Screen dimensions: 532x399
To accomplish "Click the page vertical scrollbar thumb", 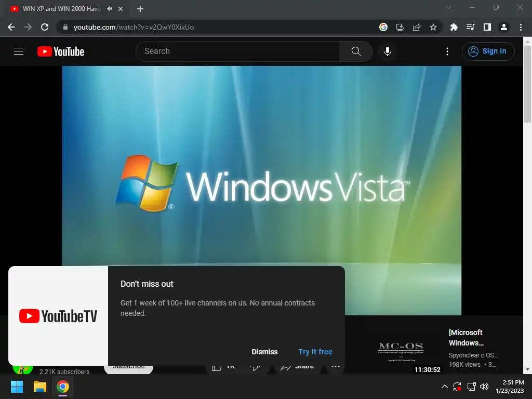I will coord(527,84).
